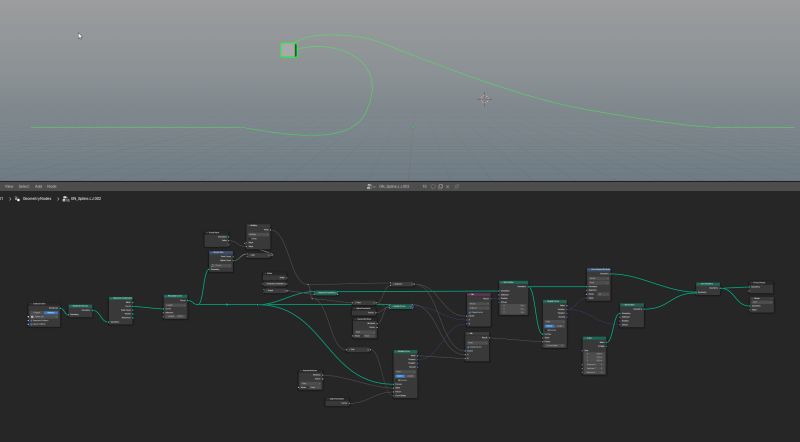The image size is (800, 442).
Task: Click top value field in vector-fields green node
Action: pos(595,353)
